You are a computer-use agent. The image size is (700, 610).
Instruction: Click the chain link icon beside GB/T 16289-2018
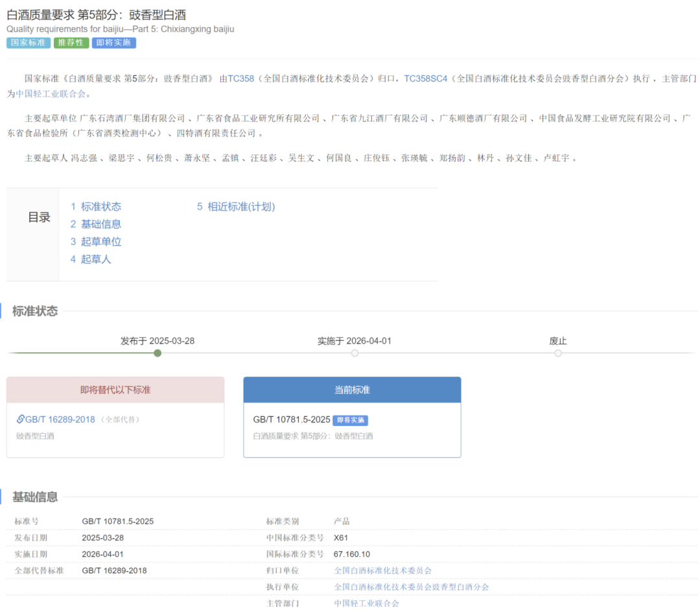click(x=21, y=419)
